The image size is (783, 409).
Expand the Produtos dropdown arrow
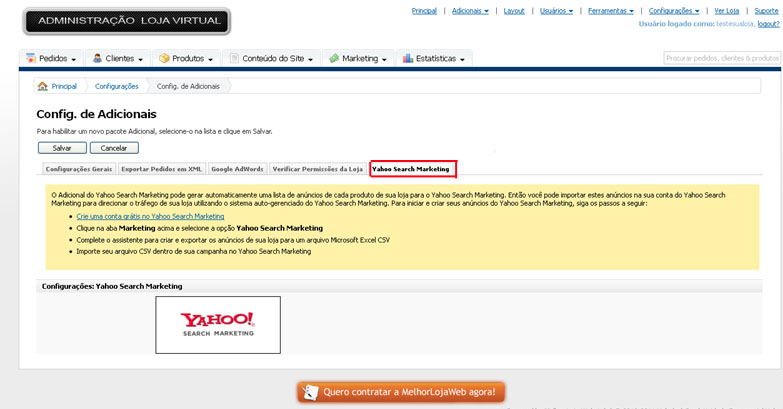[x=211, y=59]
